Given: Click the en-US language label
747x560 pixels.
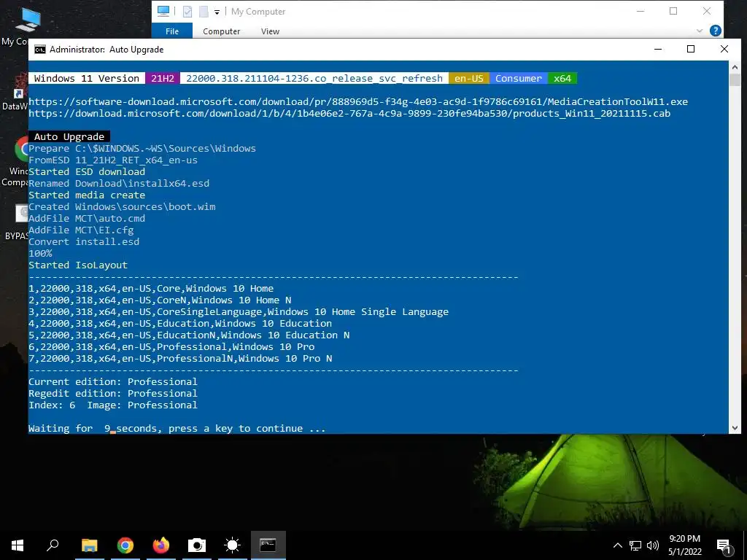Looking at the screenshot, I should 469,78.
